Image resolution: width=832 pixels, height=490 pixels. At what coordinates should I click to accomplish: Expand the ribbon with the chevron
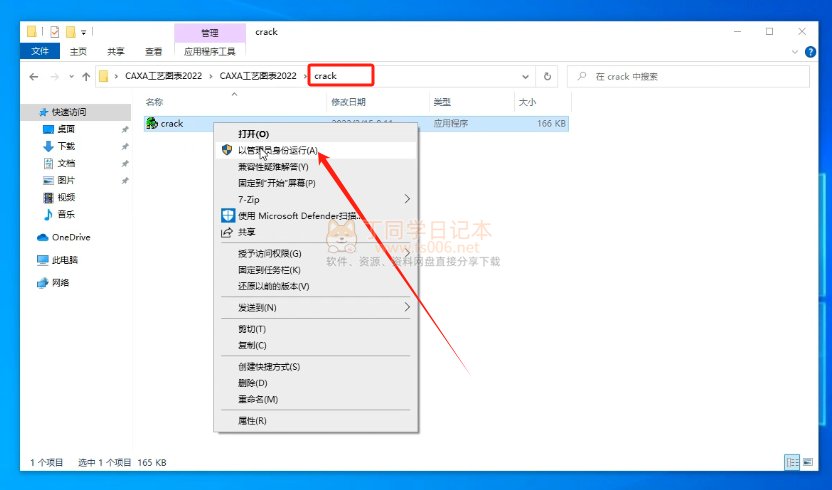point(794,51)
